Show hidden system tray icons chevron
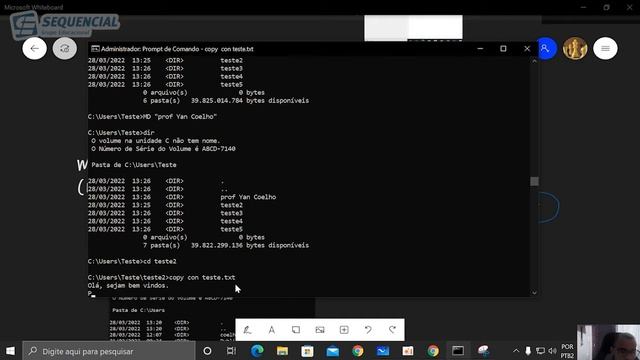This screenshot has height=360, width=640. coord(516,351)
